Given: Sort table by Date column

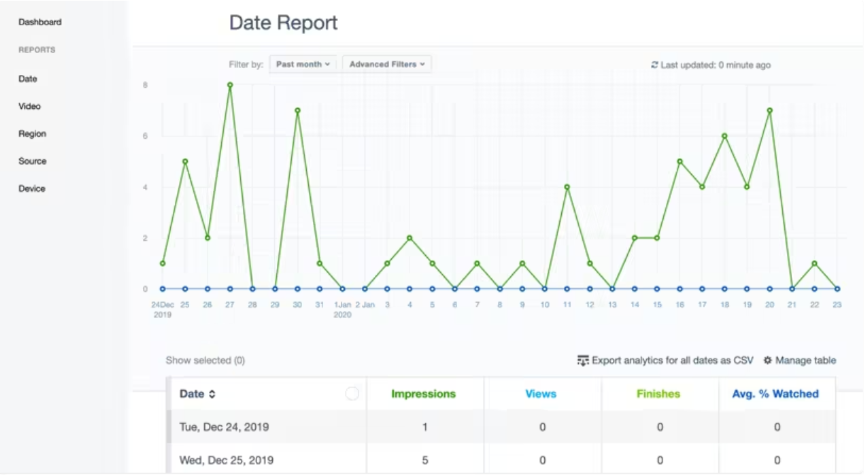Looking at the screenshot, I should (198, 393).
